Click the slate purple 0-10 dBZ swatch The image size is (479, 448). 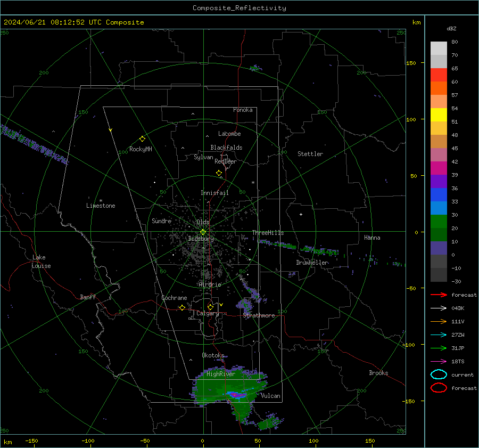click(x=439, y=248)
